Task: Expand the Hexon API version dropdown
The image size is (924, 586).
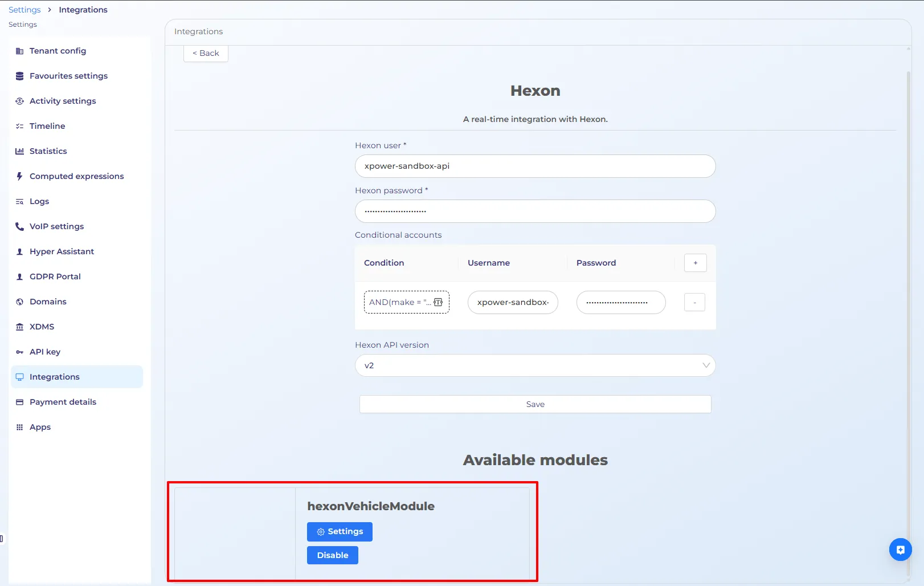Action: coord(535,365)
